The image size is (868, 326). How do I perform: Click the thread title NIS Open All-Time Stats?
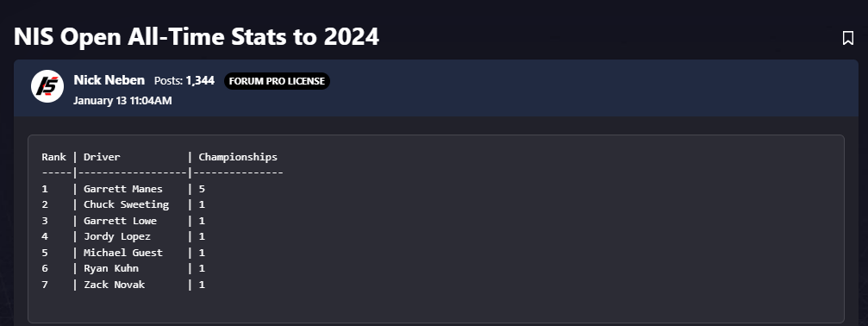coord(197,37)
